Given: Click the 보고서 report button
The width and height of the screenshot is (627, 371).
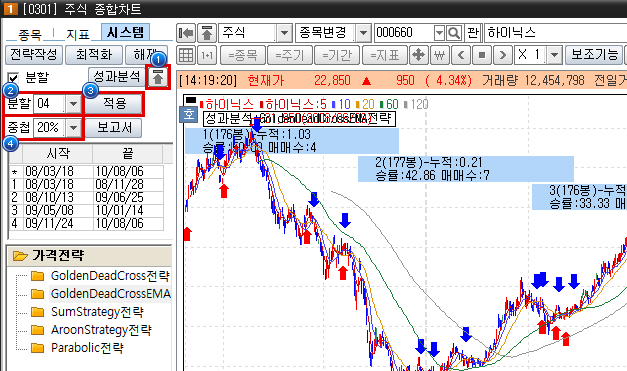Looking at the screenshot, I should point(114,128).
